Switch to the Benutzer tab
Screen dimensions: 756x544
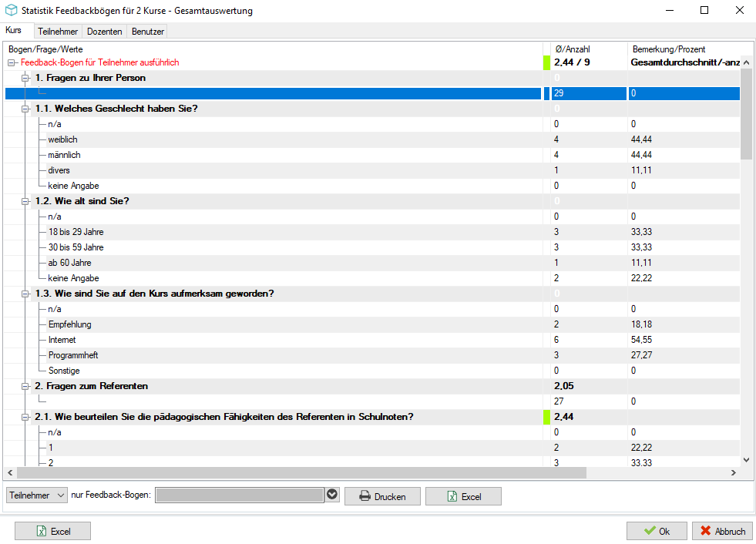pos(147,32)
